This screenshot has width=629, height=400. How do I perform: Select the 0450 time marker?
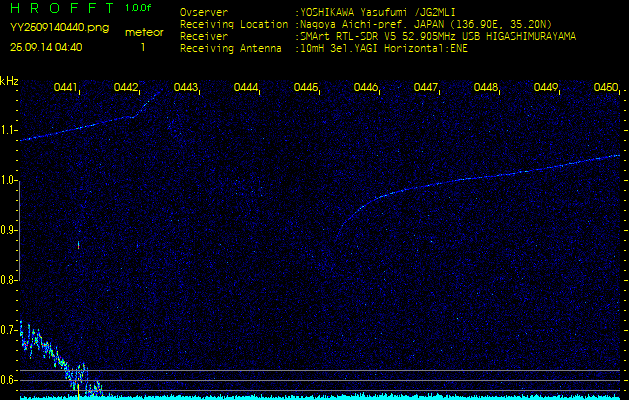[605, 88]
